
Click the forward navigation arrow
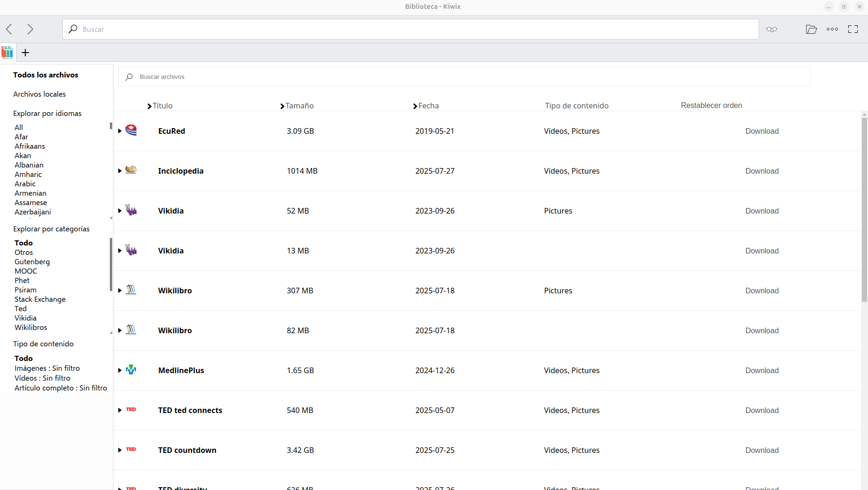[x=30, y=29]
